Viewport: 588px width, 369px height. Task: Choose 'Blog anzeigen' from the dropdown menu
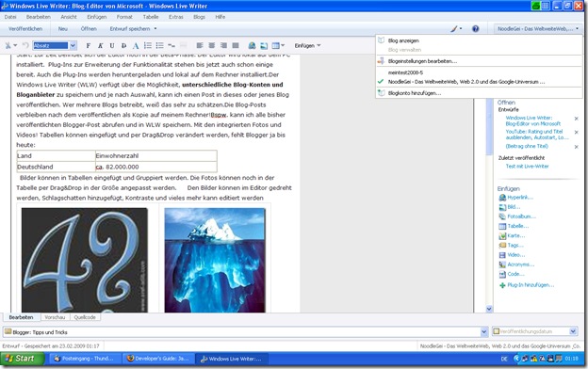403,40
